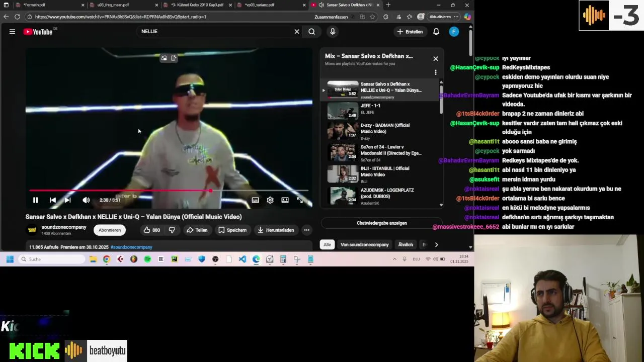Subscribe with the Abonnieren button
Viewport: 644px width, 362px height.
[110, 230]
